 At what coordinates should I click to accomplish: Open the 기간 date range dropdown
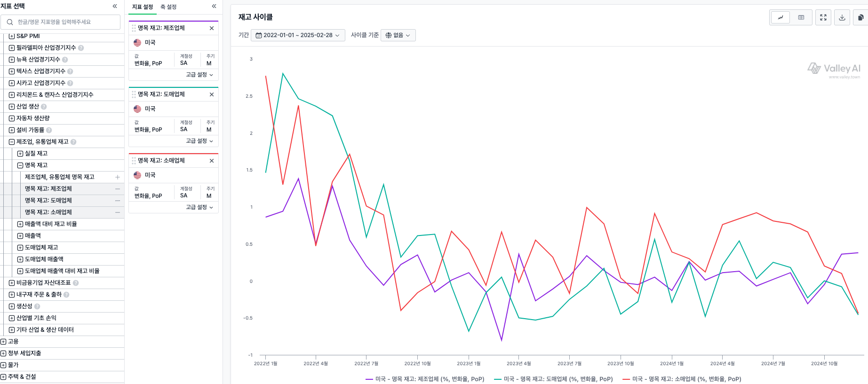[x=298, y=35]
